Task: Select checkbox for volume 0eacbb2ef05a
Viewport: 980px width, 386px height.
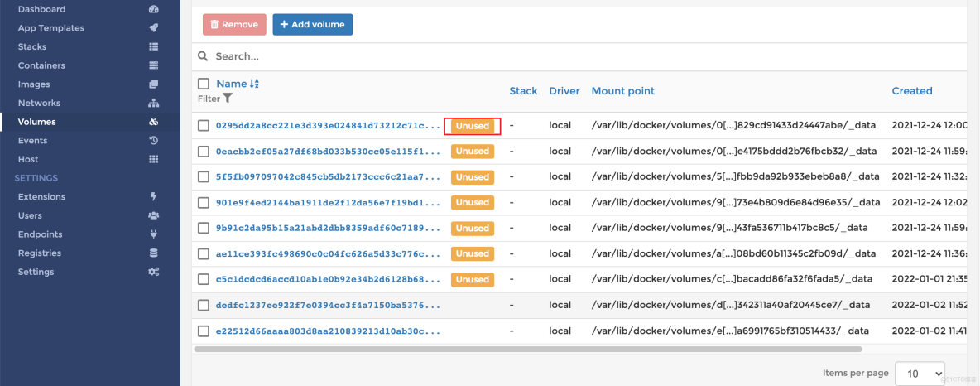Action: click(204, 152)
